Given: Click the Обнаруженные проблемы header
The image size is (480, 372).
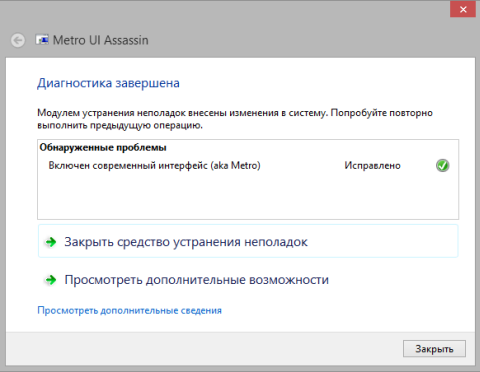Looking at the screenshot, I should (103, 147).
